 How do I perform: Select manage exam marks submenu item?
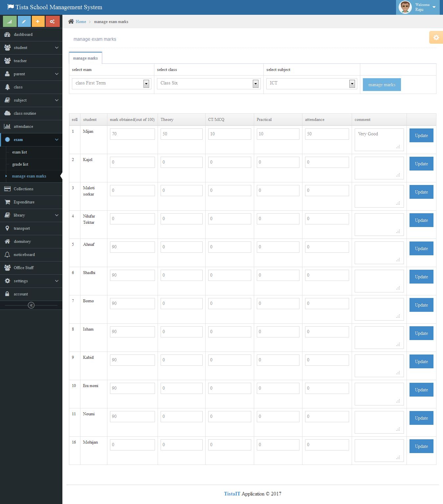pyautogui.click(x=29, y=176)
